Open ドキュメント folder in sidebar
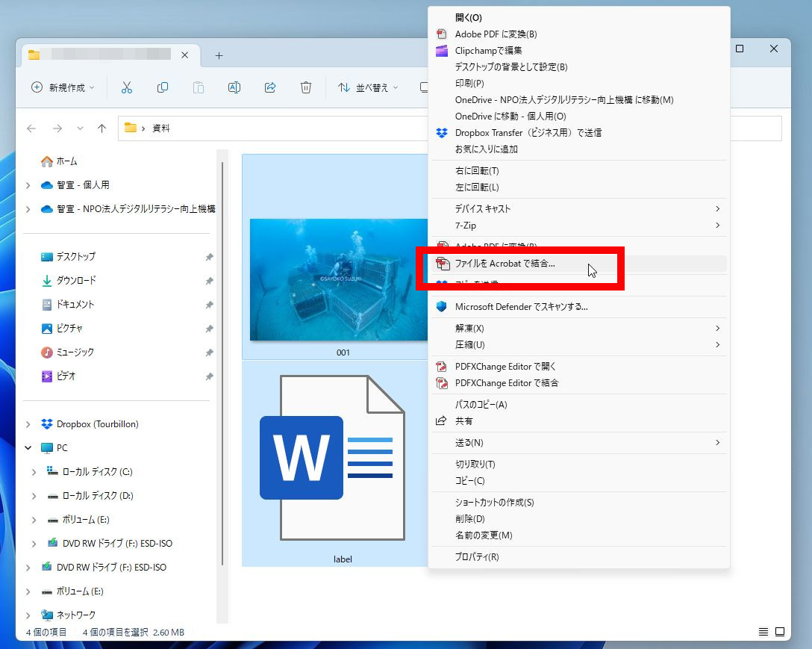812x649 pixels. [x=68, y=304]
